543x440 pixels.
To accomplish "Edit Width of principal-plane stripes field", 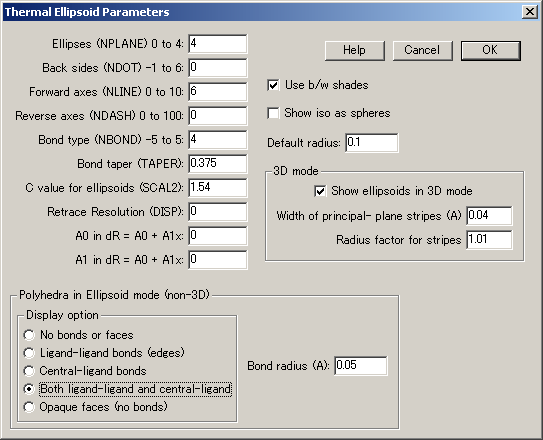I will coord(489,216).
